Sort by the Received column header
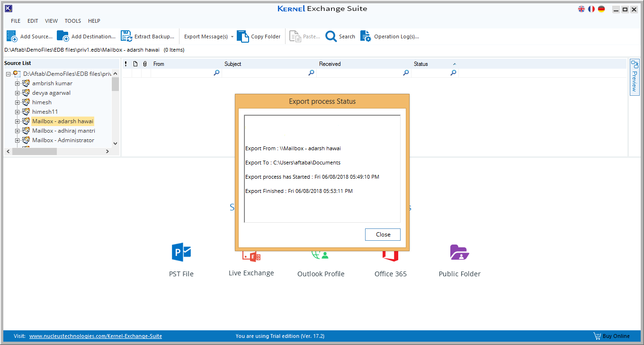 pyautogui.click(x=364, y=64)
